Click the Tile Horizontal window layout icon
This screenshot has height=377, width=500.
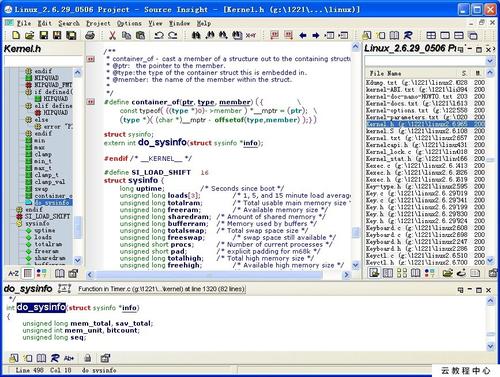[x=459, y=35]
